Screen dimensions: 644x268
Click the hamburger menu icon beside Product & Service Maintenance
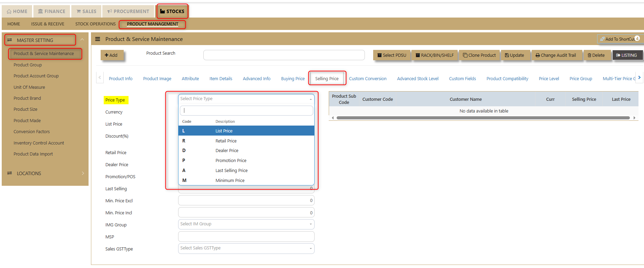tap(98, 39)
